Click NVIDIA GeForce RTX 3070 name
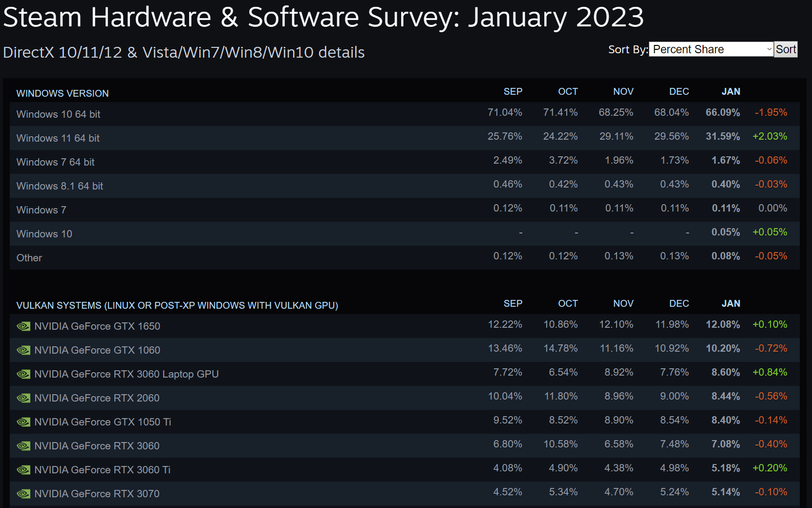Image resolution: width=812 pixels, height=508 pixels. [97, 494]
